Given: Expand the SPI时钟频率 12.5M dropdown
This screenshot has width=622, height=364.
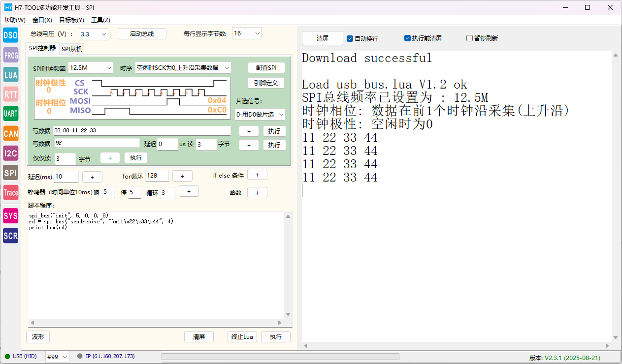Looking at the screenshot, I should pos(91,68).
